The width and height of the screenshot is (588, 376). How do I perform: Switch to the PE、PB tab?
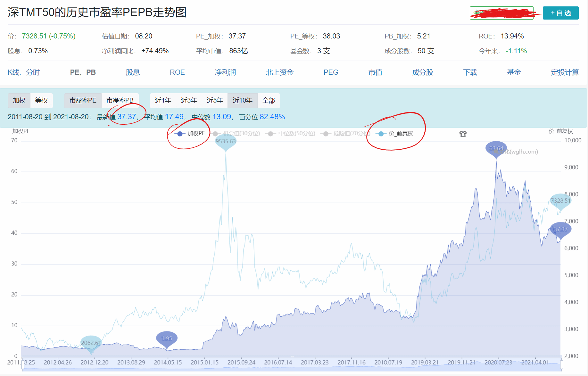coord(83,72)
